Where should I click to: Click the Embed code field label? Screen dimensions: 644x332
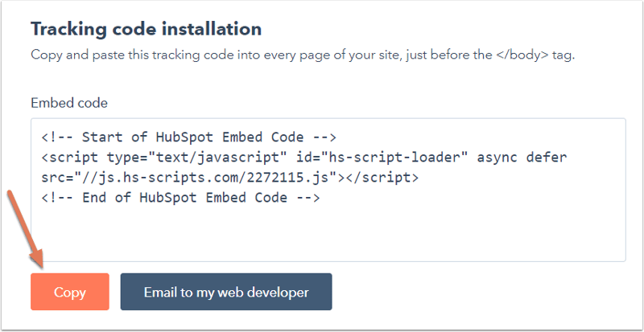[68, 103]
